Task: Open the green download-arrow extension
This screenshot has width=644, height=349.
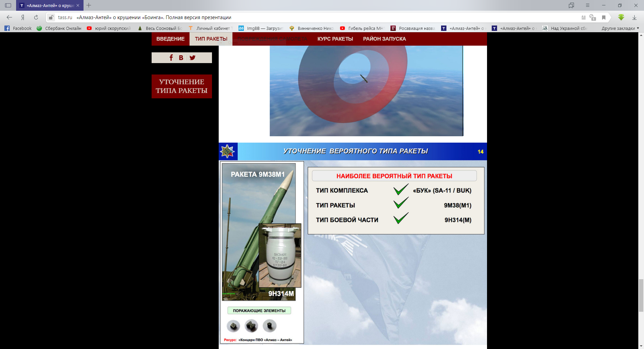Action: point(621,17)
